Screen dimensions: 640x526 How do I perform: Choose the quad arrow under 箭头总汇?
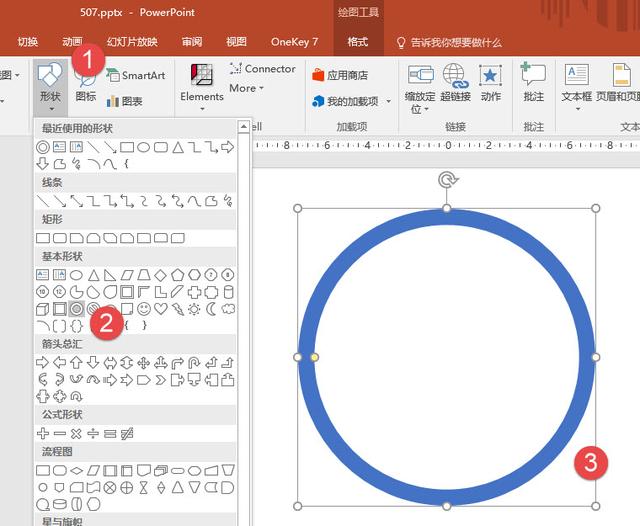click(144, 362)
